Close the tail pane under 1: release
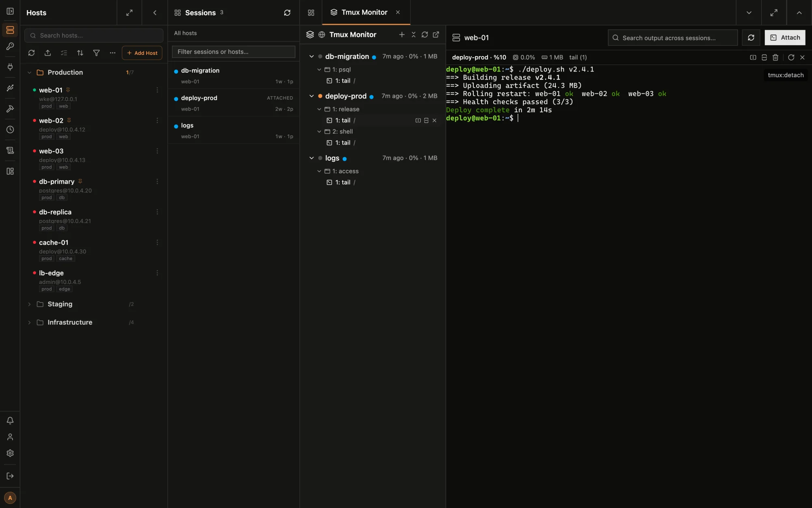812x508 pixels. (434, 120)
